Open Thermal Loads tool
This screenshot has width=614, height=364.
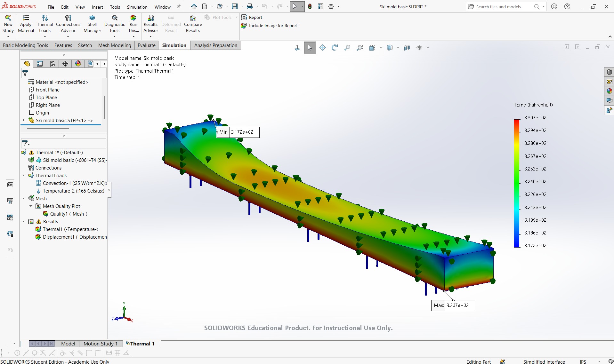(x=45, y=24)
